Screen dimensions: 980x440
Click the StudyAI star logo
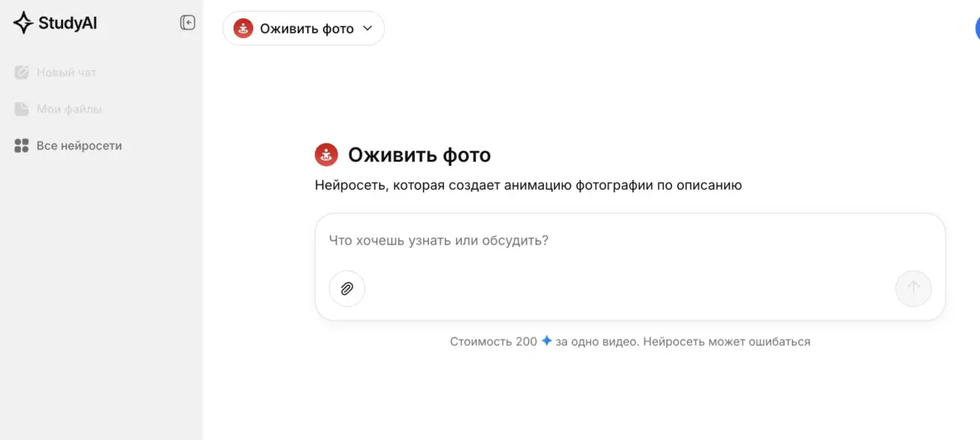tap(23, 23)
